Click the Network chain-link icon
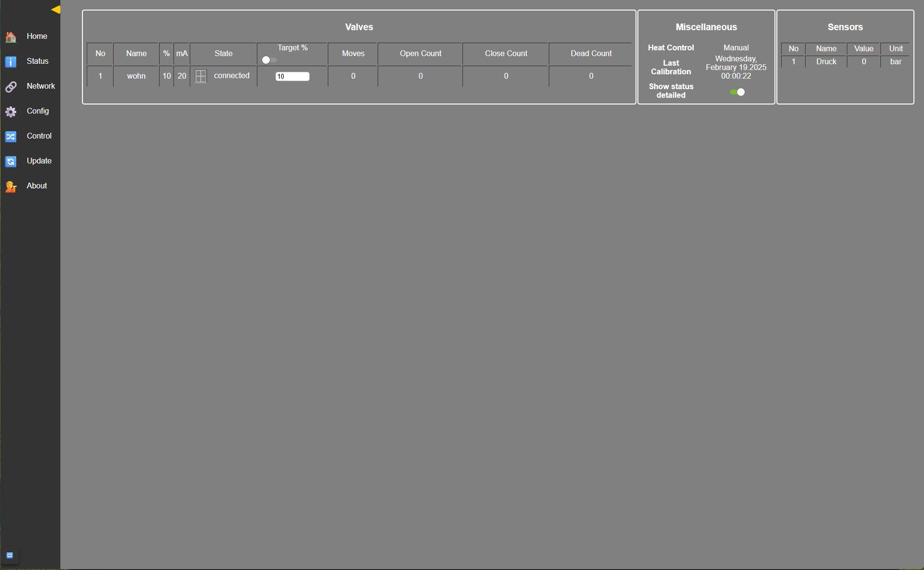The image size is (924, 570). point(11,87)
